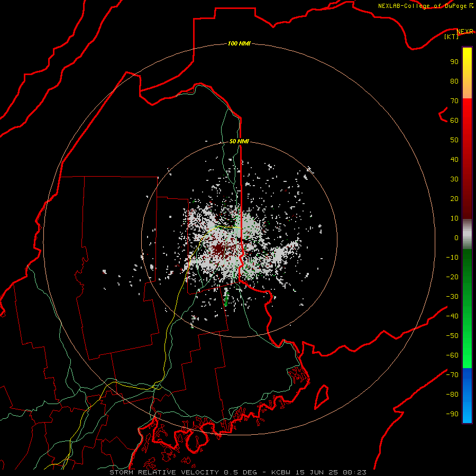The width and height of the screenshot is (476, 476).
Task: Click the 100 NMI range ring label
Action: click(239, 43)
